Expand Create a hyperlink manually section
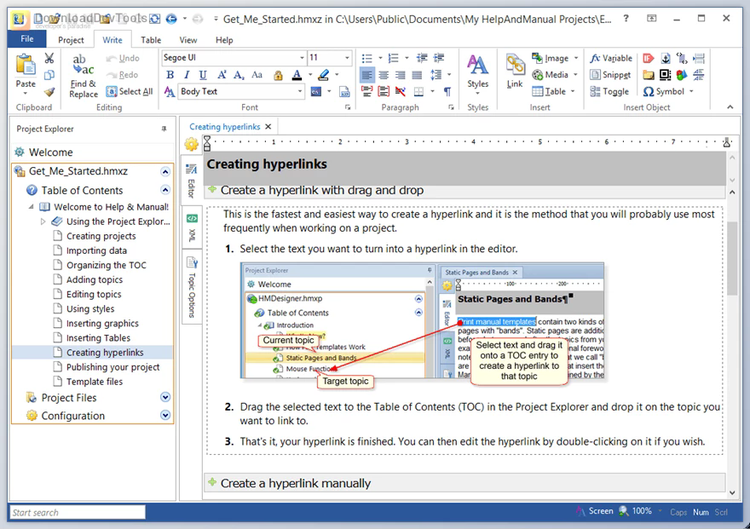Viewport: 750px width, 529px height. pyautogui.click(x=212, y=483)
